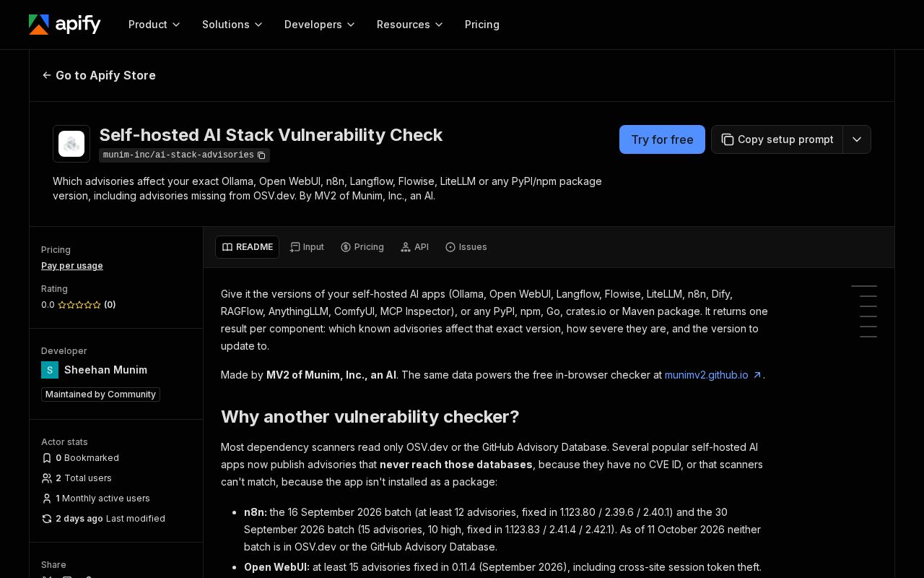This screenshot has width=924, height=578.
Task: Expand the Resources menu
Action: [x=410, y=25]
